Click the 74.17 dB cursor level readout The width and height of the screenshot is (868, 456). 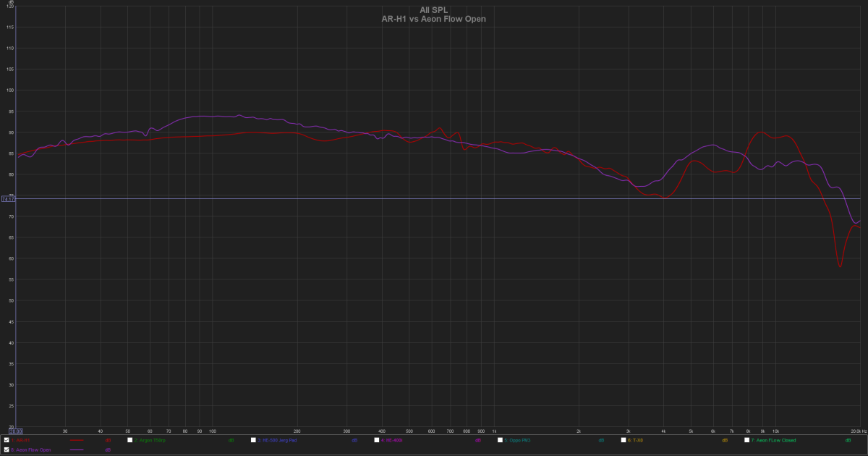click(x=7, y=198)
